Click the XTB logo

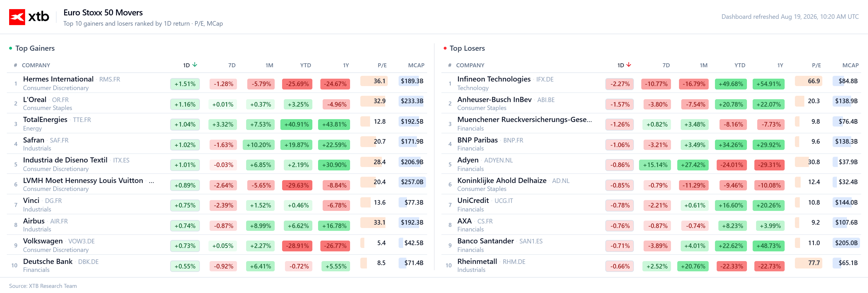29,17
